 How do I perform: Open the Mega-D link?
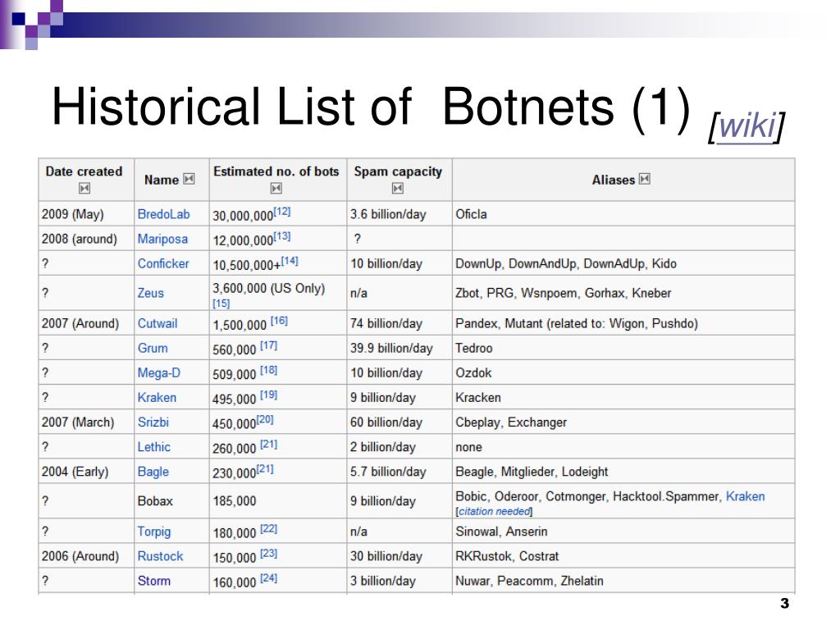coord(158,373)
